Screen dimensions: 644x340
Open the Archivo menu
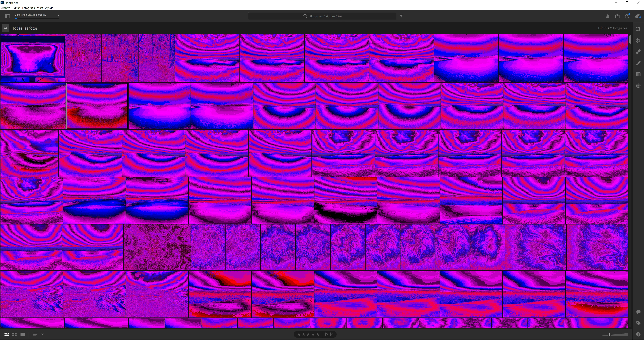point(6,8)
